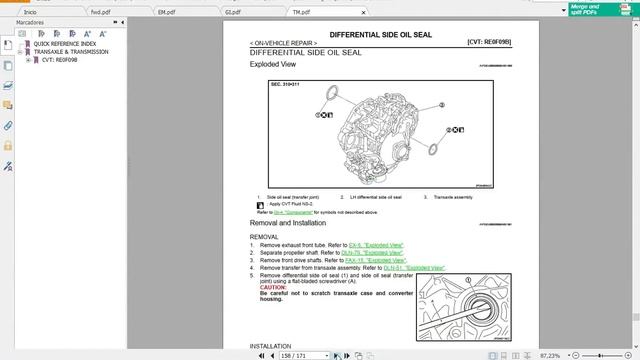Collapse the TRANSAXLE & TRANSMISSION bookmark
The image size is (640, 360).
click(20, 52)
